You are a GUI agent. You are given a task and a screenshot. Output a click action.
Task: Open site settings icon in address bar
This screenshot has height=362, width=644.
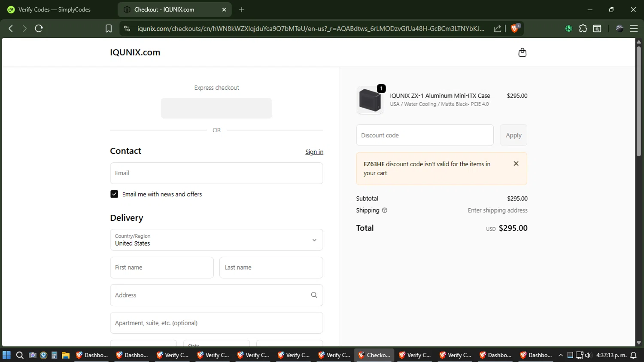tap(127, 28)
